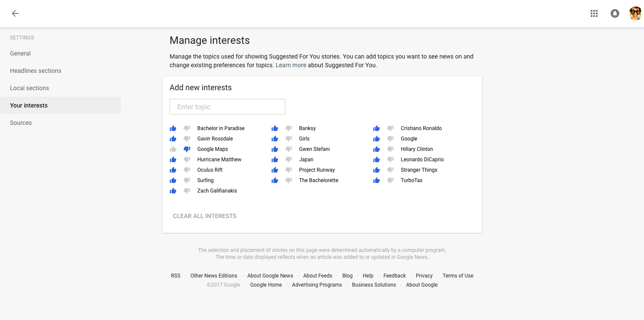
Task: Thumbs down Banksy topic
Action: 289,128
